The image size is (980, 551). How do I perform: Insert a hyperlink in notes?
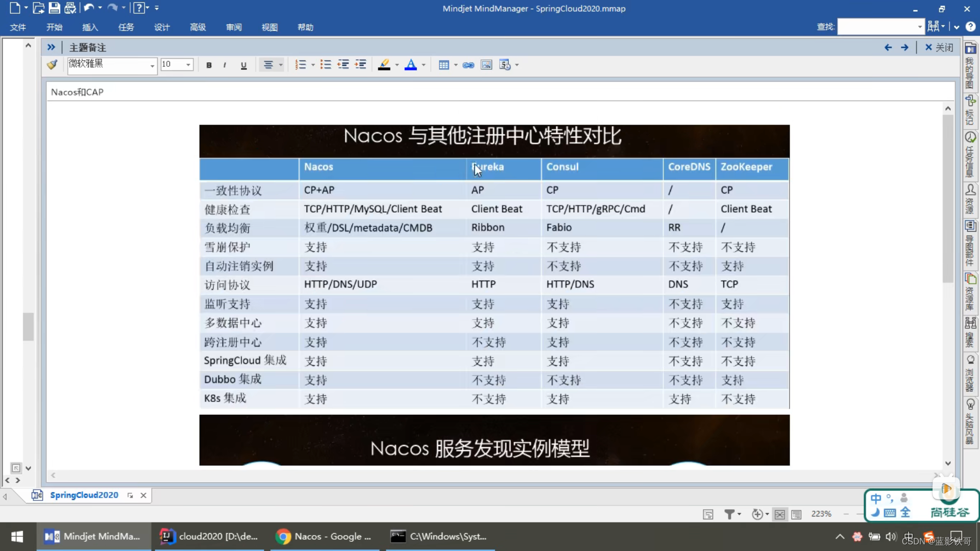pos(468,65)
